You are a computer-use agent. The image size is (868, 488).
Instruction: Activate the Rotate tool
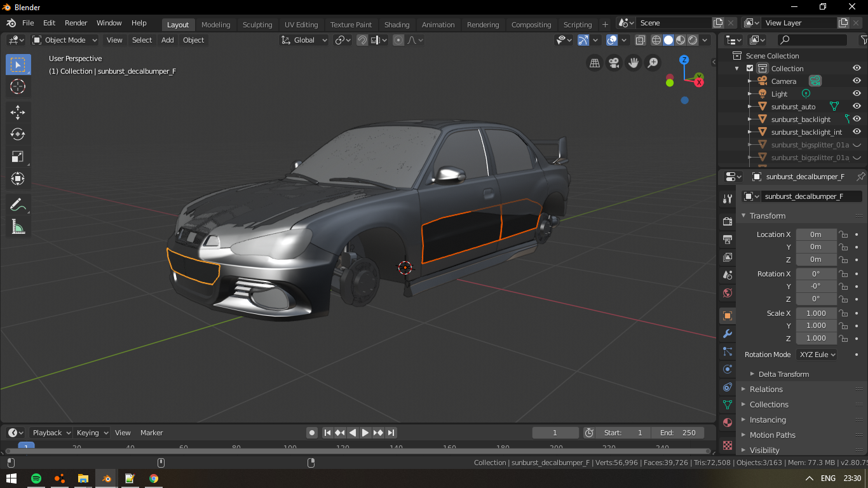(18, 134)
